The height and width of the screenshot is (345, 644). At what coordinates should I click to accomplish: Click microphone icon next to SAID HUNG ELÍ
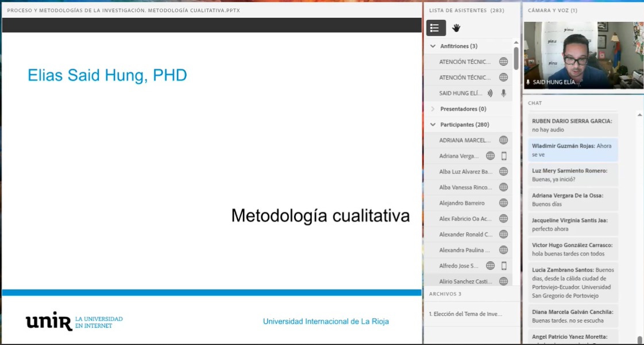[503, 93]
